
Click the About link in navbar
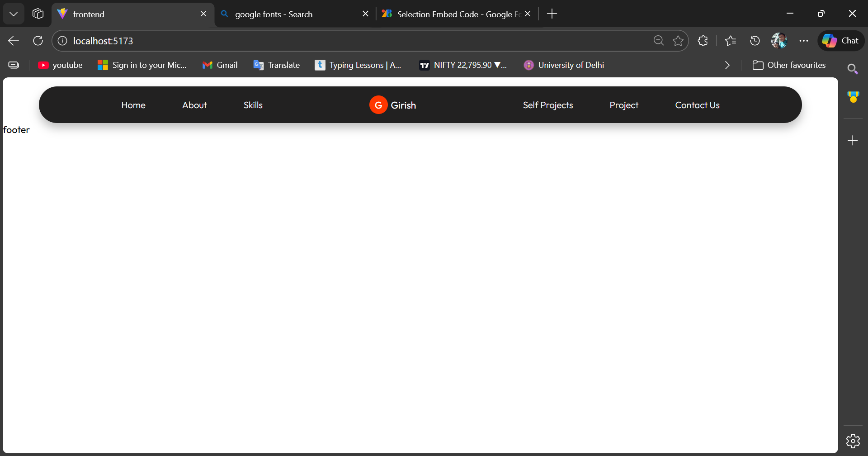194,105
